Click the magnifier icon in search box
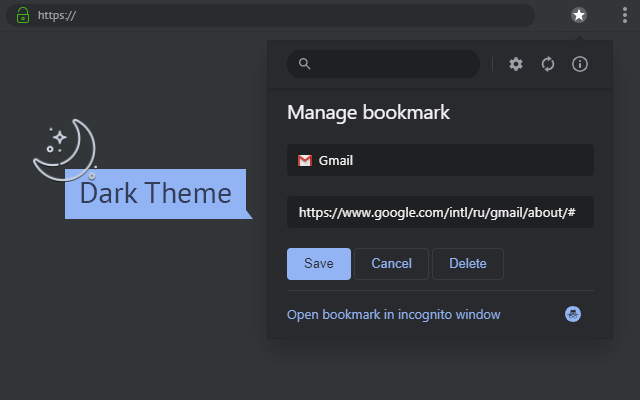 (305, 64)
